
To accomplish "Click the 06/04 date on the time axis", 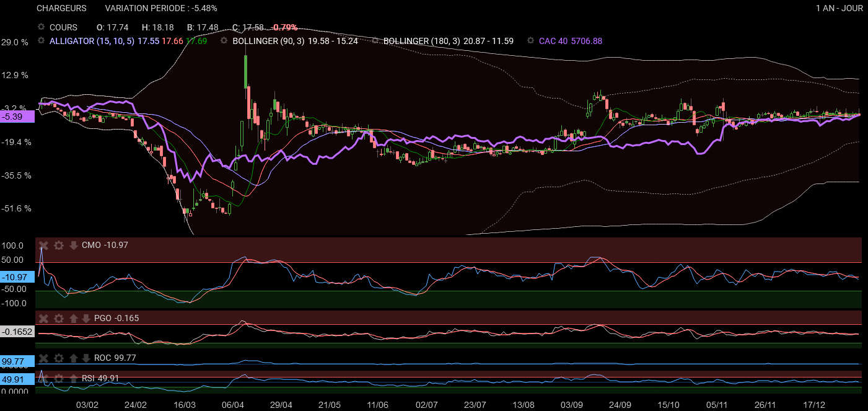I will click(232, 405).
